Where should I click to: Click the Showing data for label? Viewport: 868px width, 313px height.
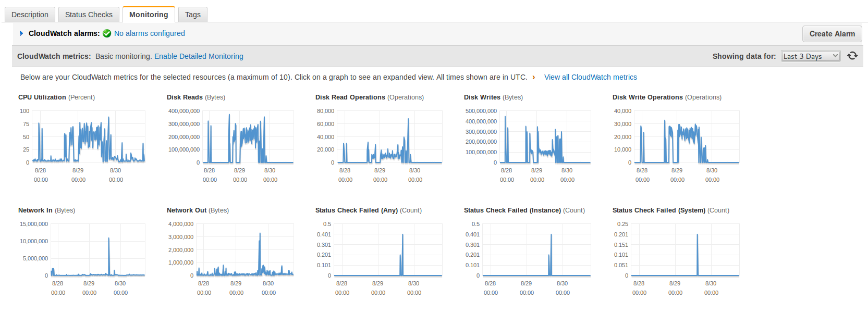(744, 56)
